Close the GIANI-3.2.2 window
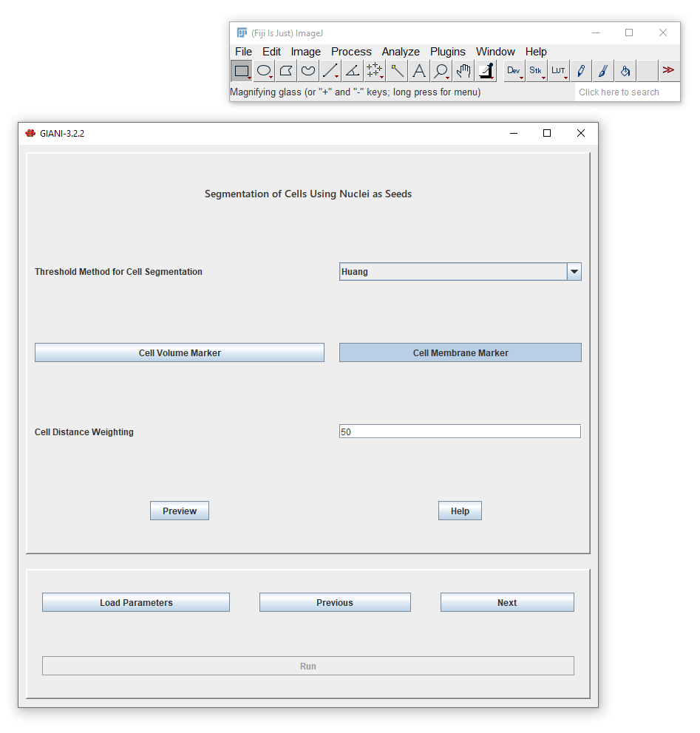The image size is (700, 733). tap(581, 133)
